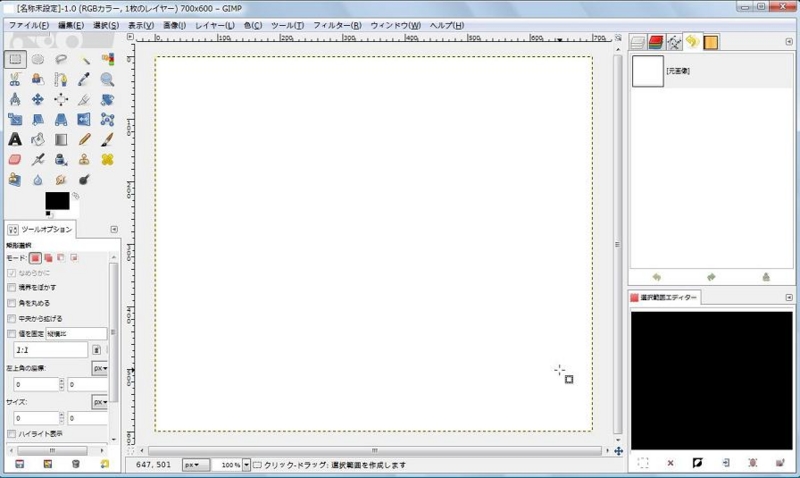The image size is (800, 478).
Task: Select the Heal tool
Action: tap(107, 159)
